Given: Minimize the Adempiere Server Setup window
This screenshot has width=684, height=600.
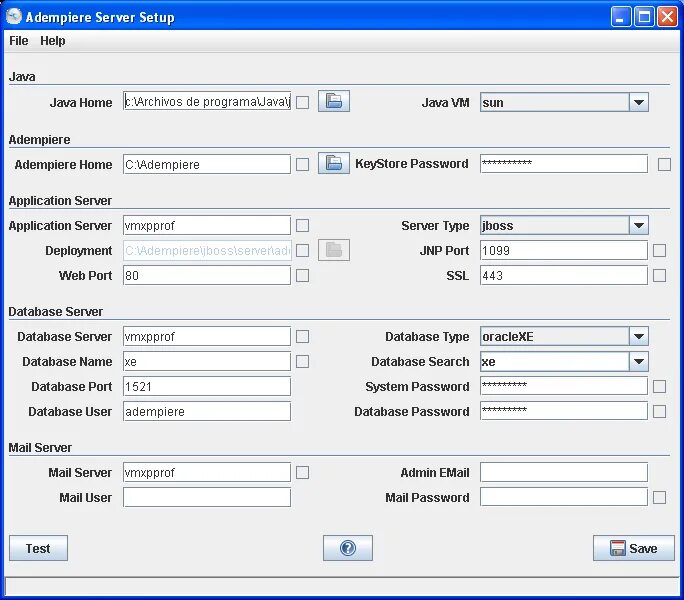Looking at the screenshot, I should pos(620,17).
